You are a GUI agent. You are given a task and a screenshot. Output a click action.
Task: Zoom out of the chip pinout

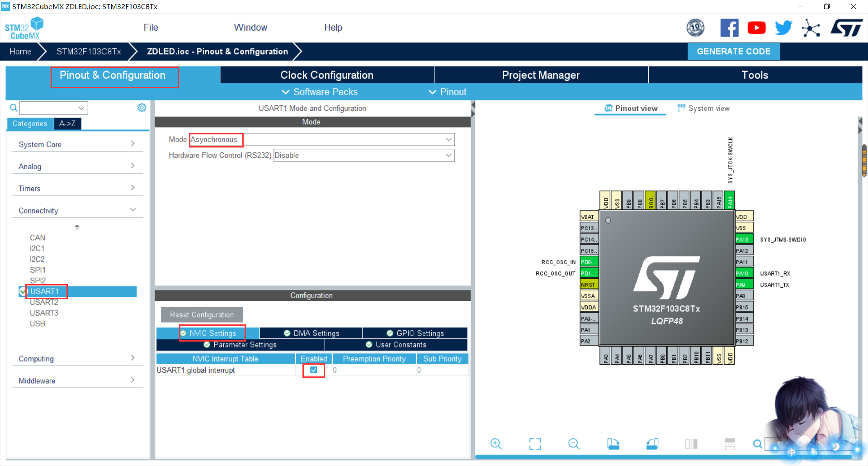click(574, 444)
